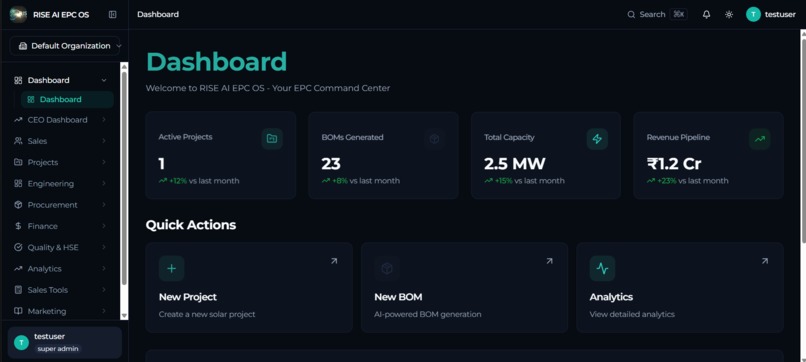This screenshot has height=362, width=806.
Task: Open the New BOM quick action
Action: [465, 287]
